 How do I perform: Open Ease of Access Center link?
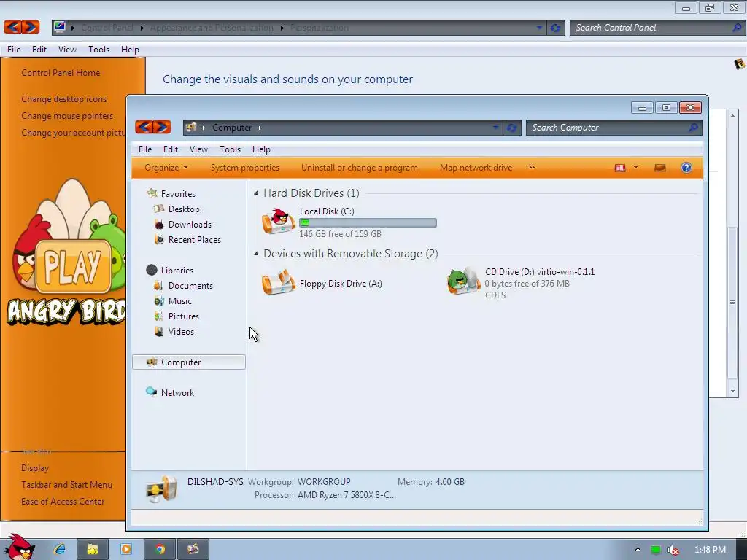click(63, 502)
